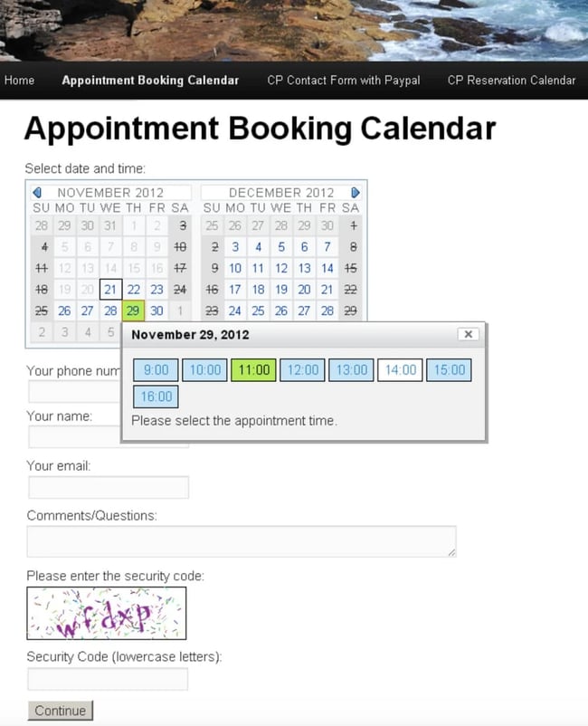Focus the Your email text box
This screenshot has width=588, height=726.
(x=107, y=486)
